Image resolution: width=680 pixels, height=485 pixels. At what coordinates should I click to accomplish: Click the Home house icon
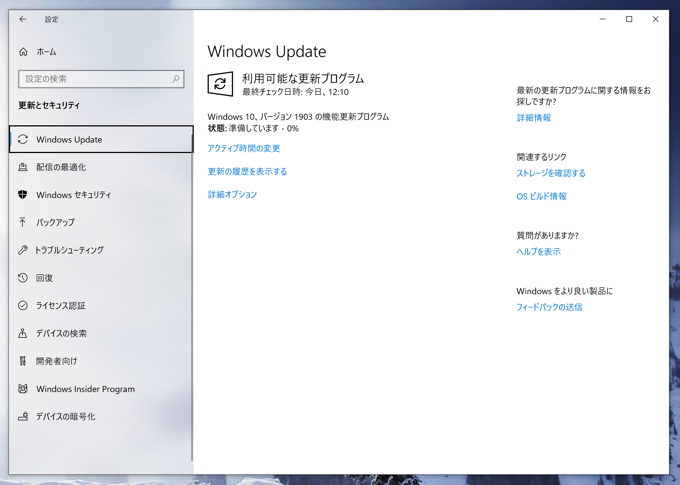point(23,52)
